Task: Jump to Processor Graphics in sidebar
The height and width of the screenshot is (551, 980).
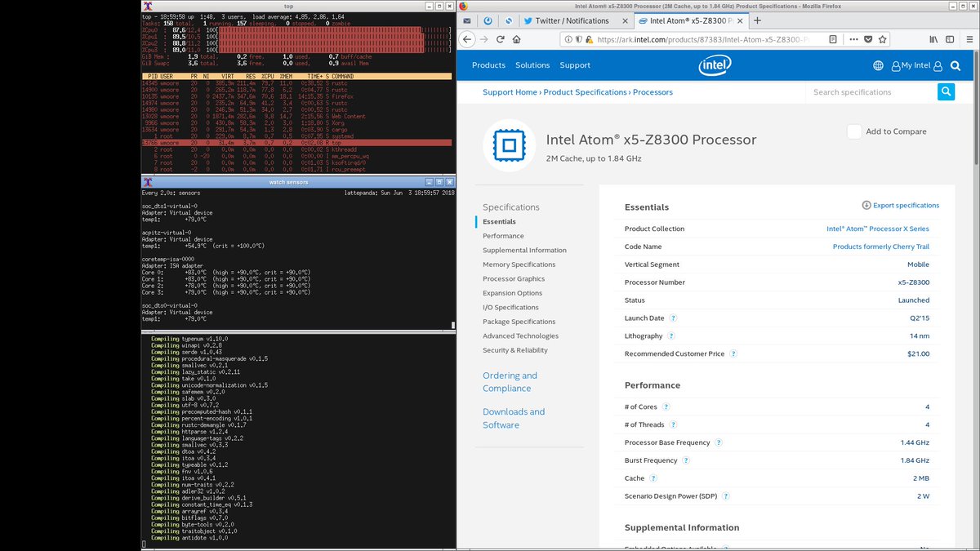Action: coord(515,278)
